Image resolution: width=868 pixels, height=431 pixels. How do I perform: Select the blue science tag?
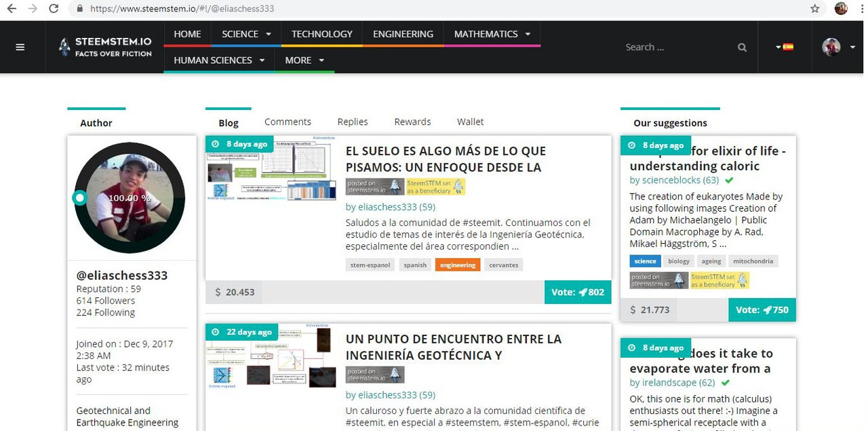coord(645,261)
